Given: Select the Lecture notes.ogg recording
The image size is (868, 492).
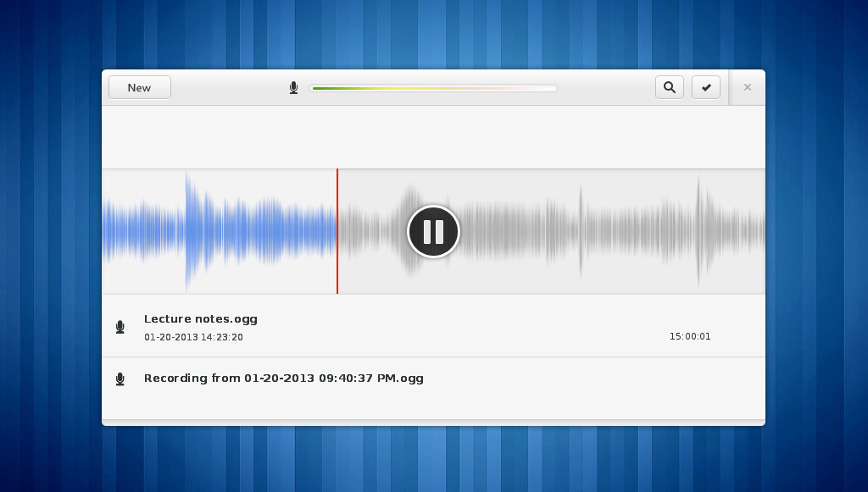Looking at the screenshot, I should (x=433, y=326).
